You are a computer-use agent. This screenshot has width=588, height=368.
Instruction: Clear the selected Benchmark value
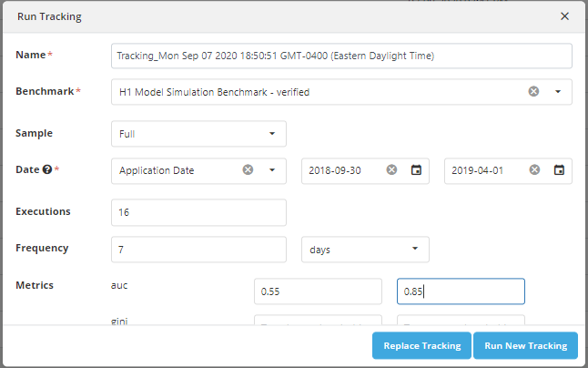tap(533, 91)
